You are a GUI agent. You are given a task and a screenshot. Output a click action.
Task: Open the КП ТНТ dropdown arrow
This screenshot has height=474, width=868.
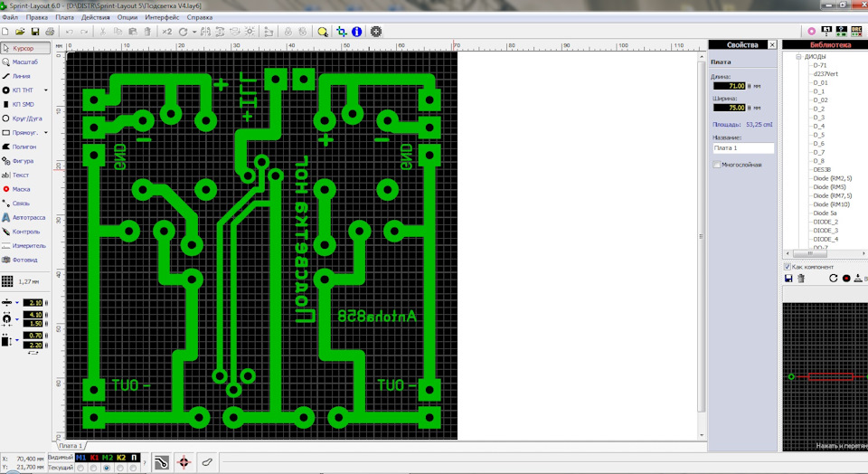46,90
